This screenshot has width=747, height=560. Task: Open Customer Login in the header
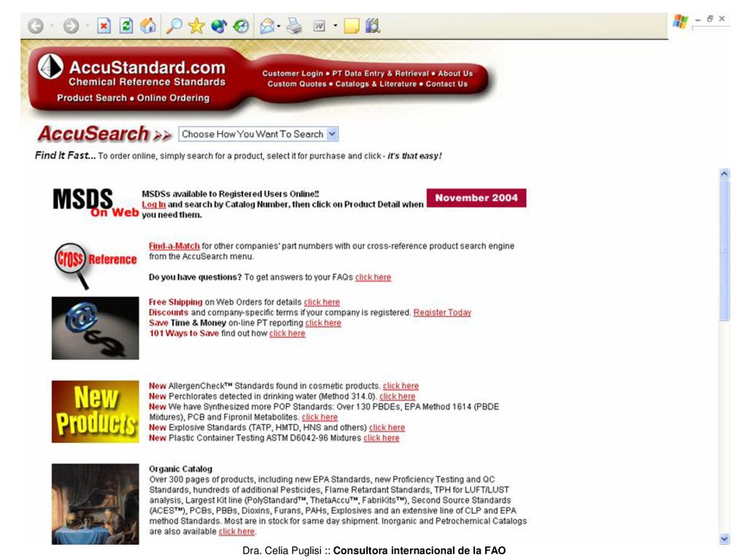point(293,74)
